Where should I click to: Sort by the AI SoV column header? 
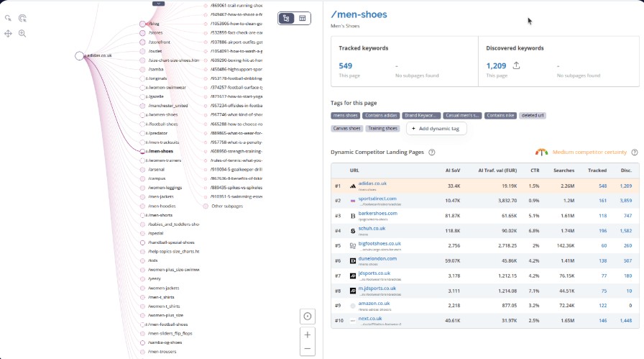(453, 171)
